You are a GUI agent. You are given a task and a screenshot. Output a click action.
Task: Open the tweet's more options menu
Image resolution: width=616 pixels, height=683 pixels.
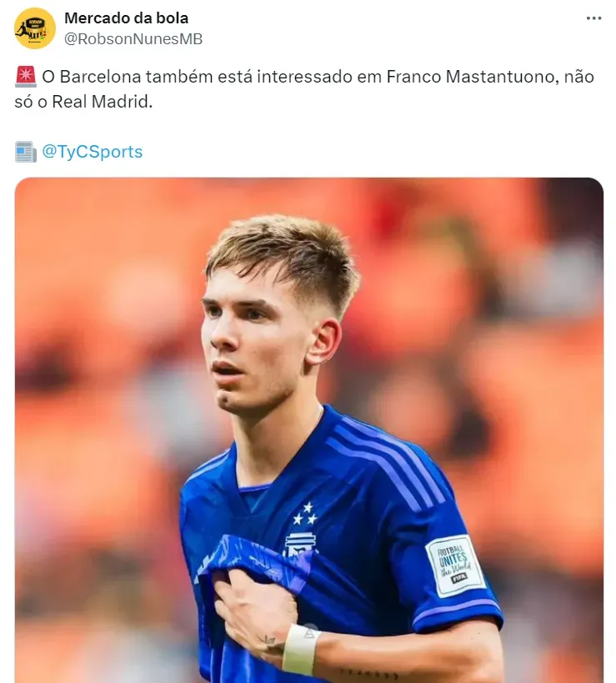593,18
